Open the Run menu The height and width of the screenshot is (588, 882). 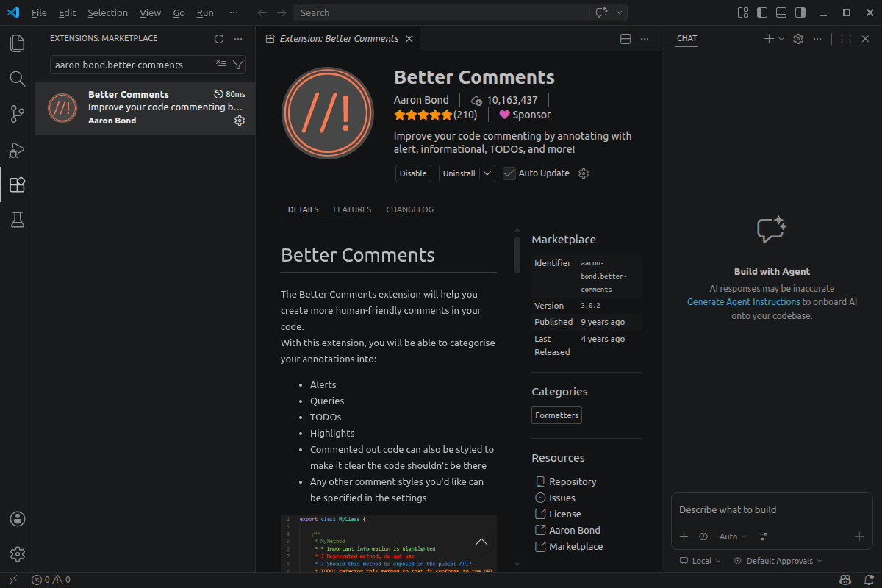click(205, 12)
